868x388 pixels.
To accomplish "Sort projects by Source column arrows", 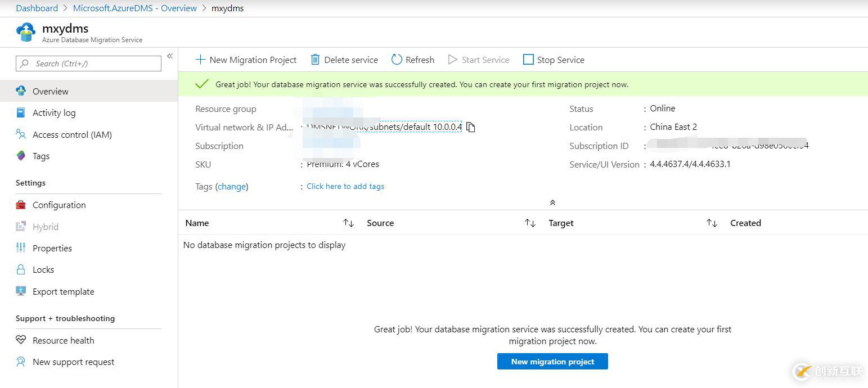I will pos(530,223).
